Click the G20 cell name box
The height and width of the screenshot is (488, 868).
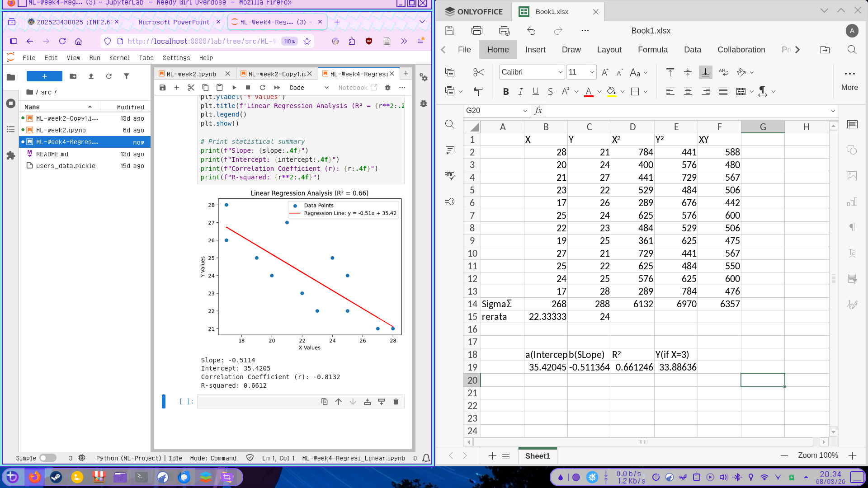click(493, 110)
